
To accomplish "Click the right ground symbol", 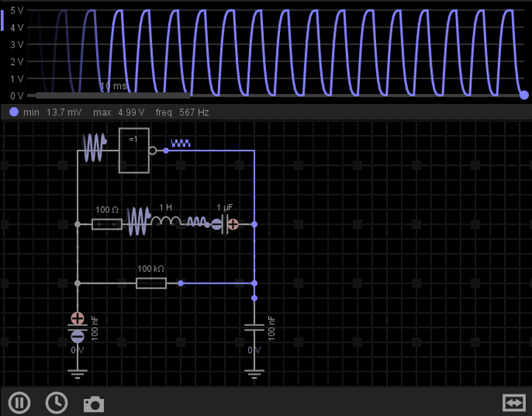I will pos(254,372).
